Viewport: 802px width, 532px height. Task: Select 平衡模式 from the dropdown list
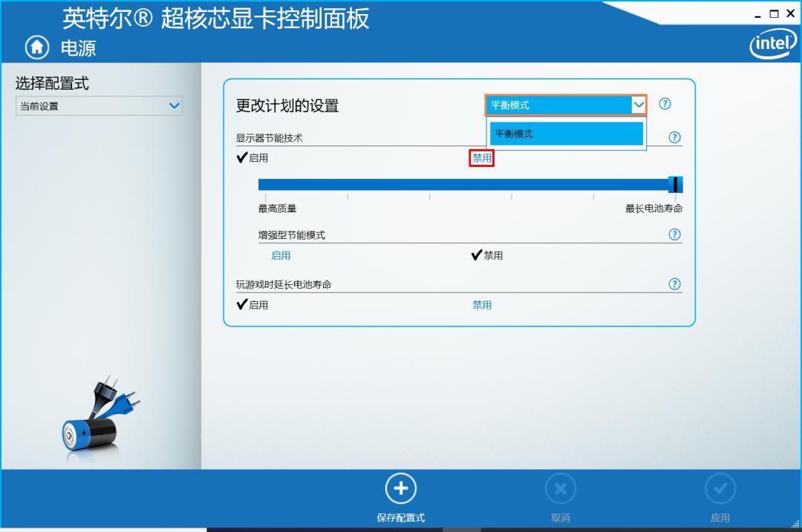click(566, 134)
